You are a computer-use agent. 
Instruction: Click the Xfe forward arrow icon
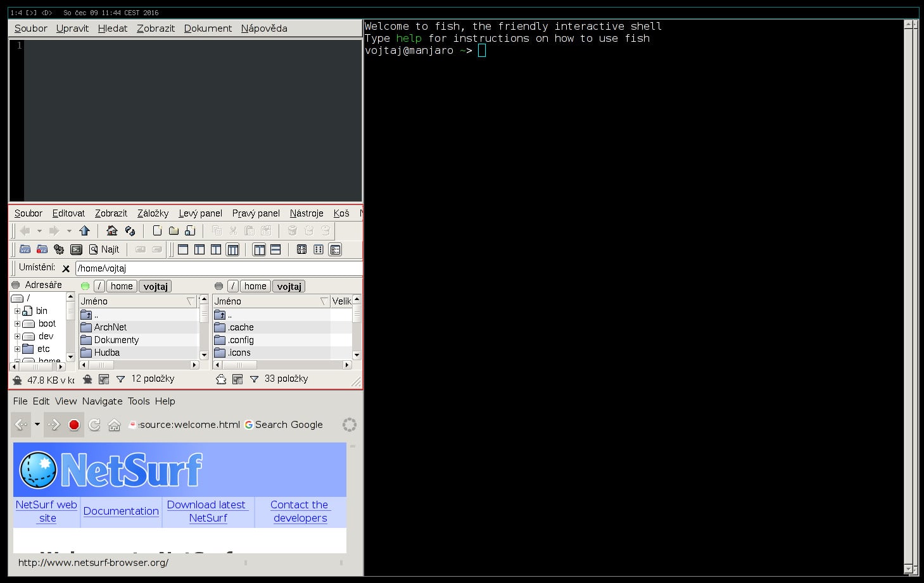click(54, 231)
